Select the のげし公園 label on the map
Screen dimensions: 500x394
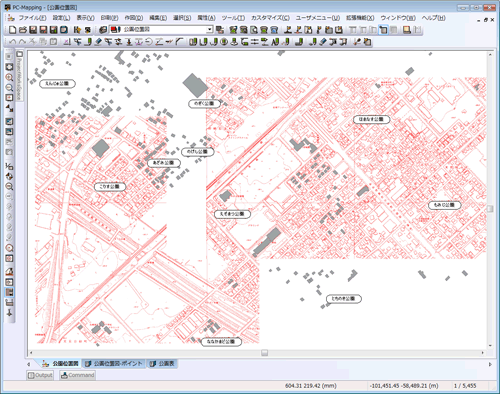coord(197,152)
